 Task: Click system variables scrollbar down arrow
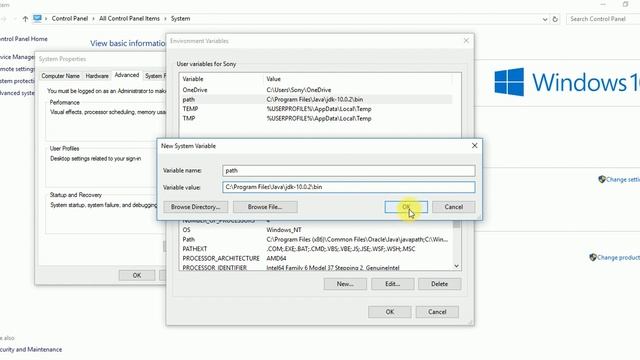456,266
